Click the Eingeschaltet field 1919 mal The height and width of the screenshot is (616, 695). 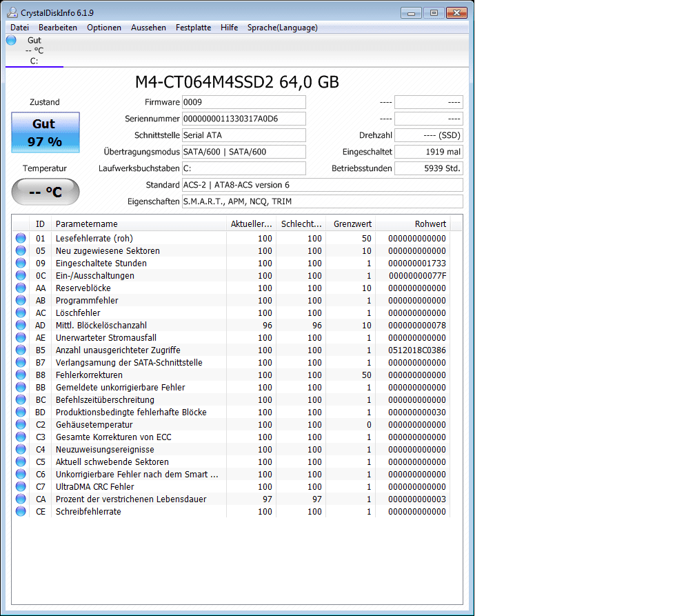tap(429, 152)
